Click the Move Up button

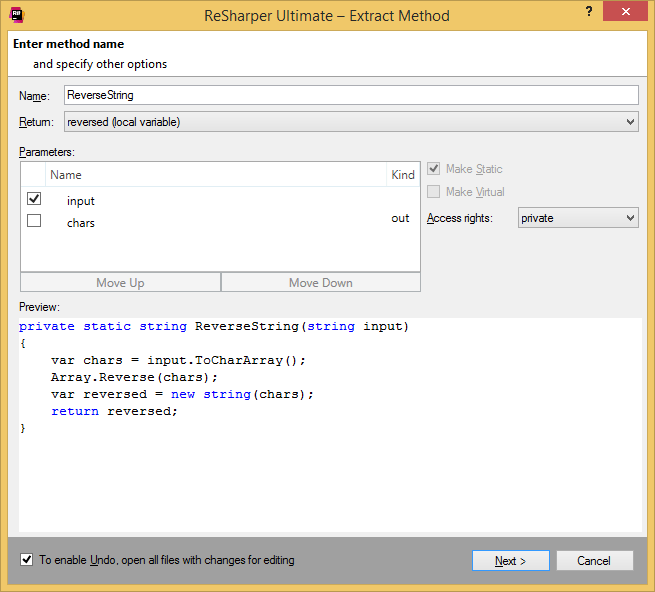tap(120, 283)
